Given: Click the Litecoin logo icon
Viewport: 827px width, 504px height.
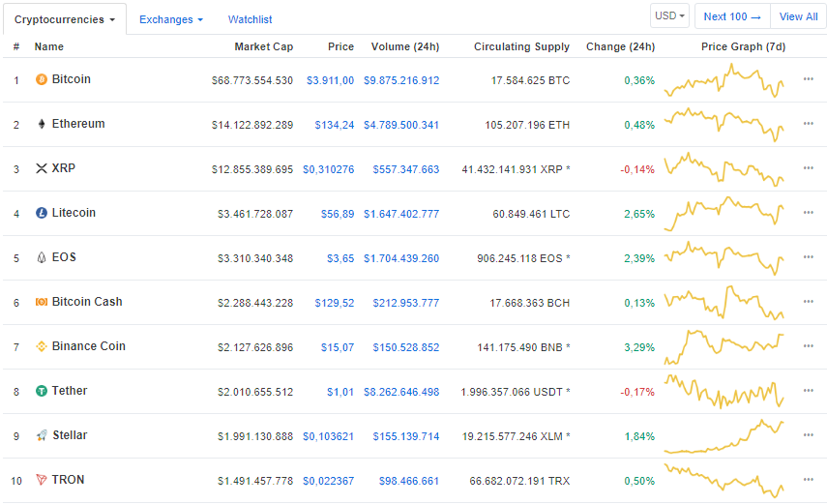Looking at the screenshot, I should point(42,213).
